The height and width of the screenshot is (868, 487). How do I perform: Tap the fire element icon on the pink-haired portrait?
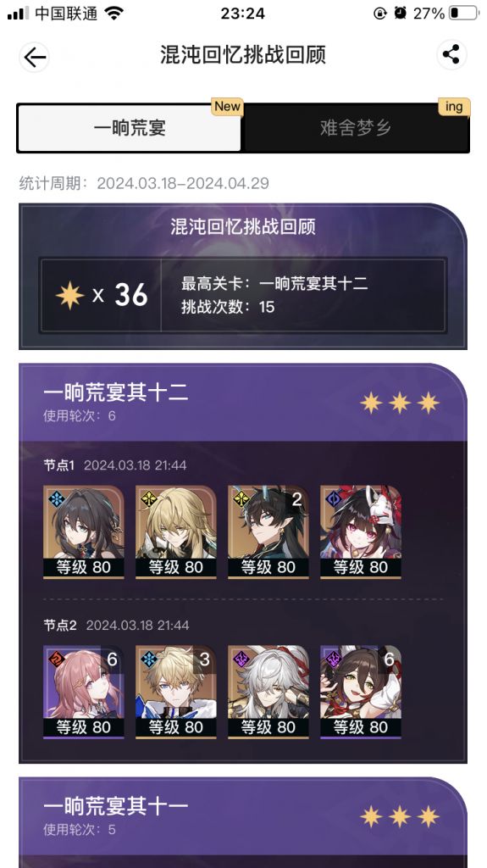coord(57,659)
